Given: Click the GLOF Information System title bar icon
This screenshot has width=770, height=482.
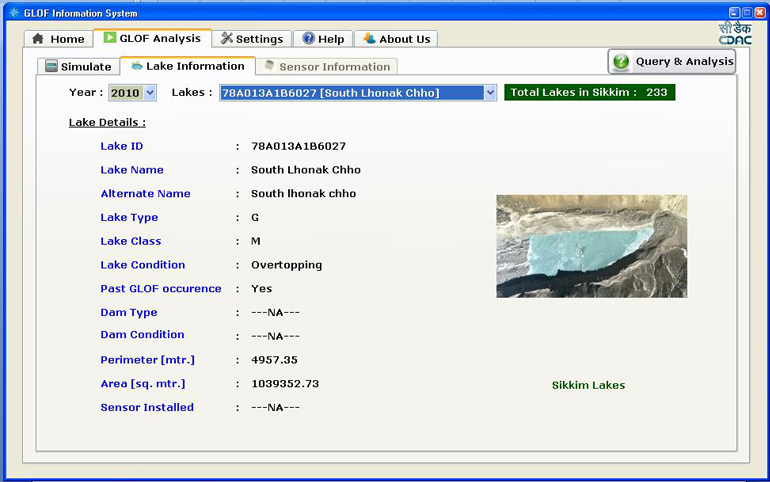Looking at the screenshot, I should coord(13,12).
